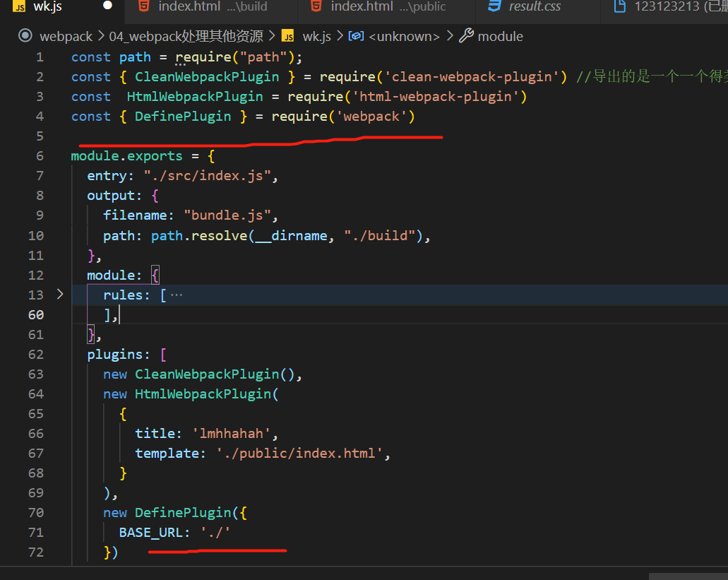
Task: Click HTML5 icon on build index.html tab
Action: (144, 6)
